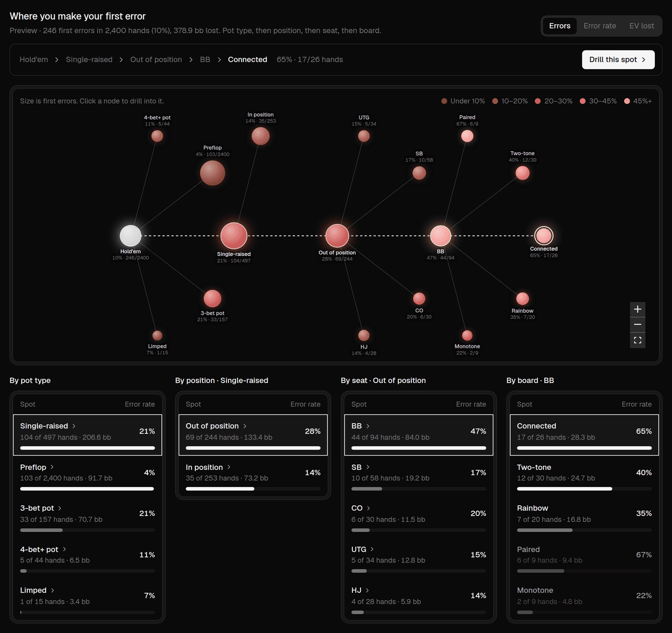
Task: Expand the UTG seat row
Action: 419,558
